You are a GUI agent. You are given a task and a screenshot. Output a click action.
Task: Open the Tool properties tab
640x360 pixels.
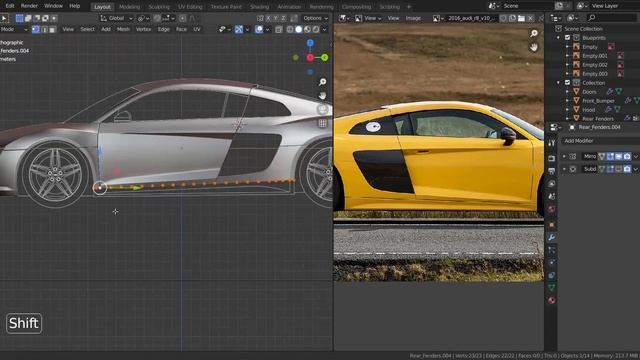(x=551, y=143)
